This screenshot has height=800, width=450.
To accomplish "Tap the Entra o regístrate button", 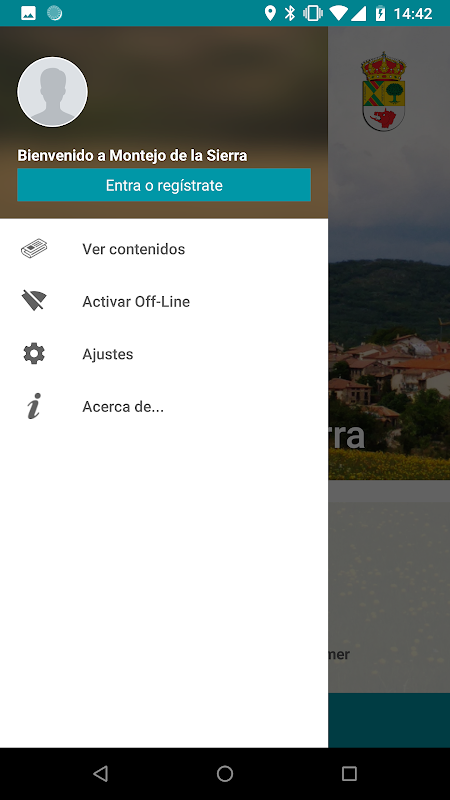I will (164, 185).
